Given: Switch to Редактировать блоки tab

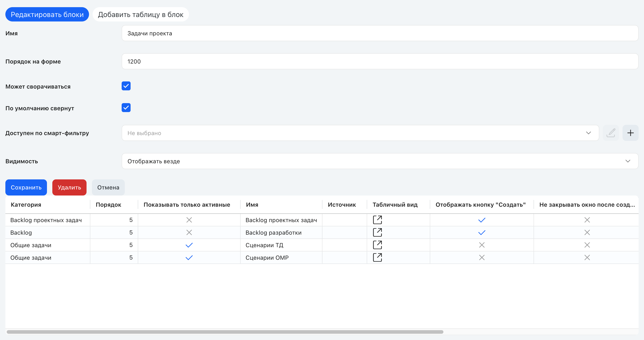Looking at the screenshot, I should click(x=47, y=15).
